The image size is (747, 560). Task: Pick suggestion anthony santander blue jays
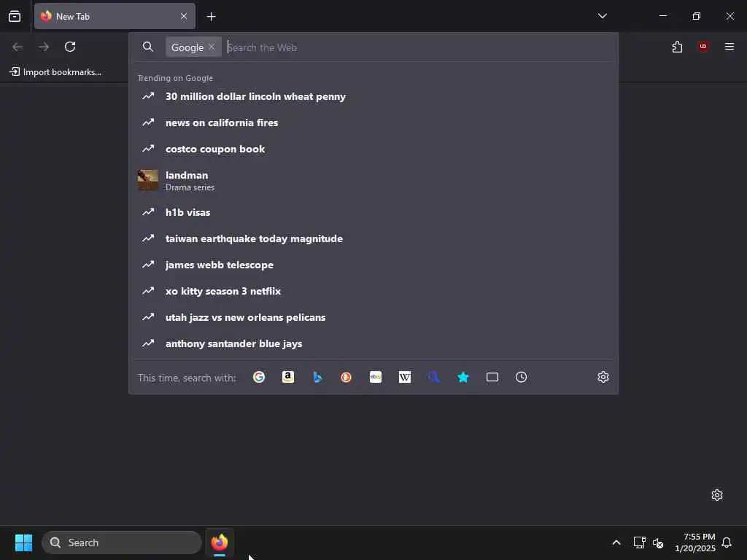[373, 343]
